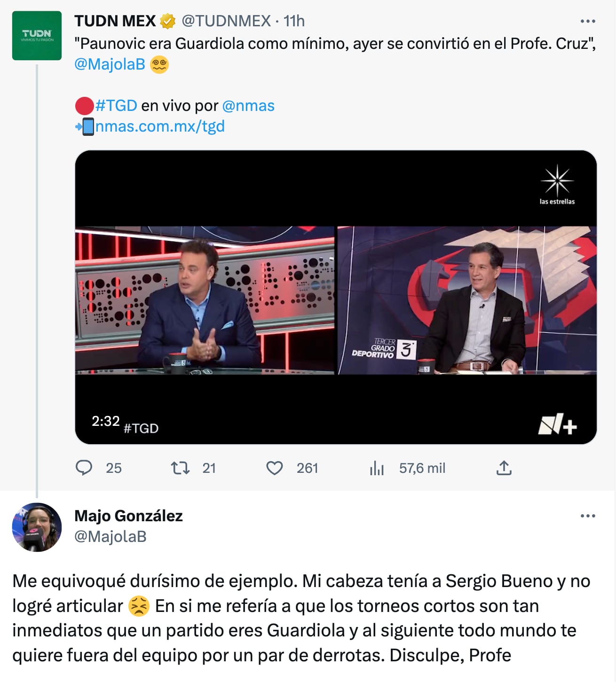
Task: Click the reply speech bubble icon
Action: pos(84,468)
